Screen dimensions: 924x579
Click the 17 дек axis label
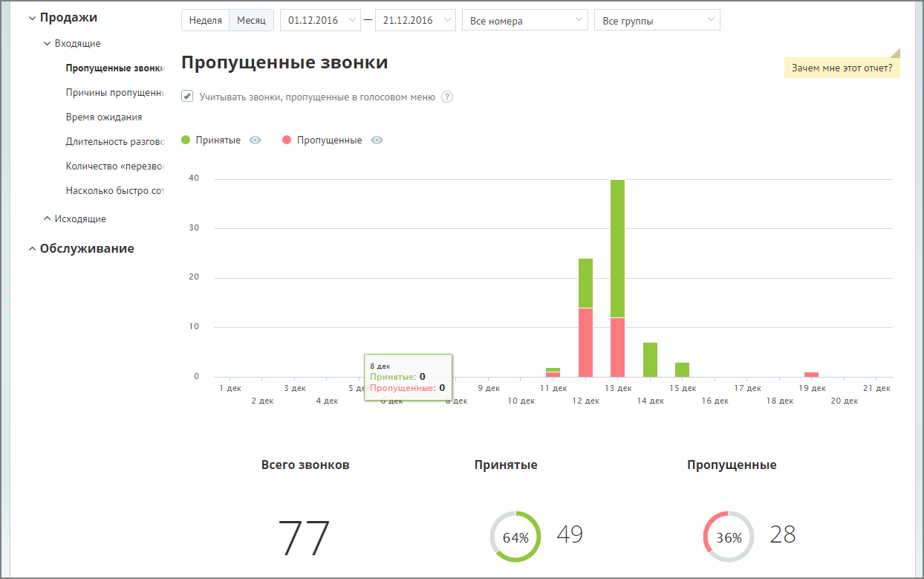(747, 388)
